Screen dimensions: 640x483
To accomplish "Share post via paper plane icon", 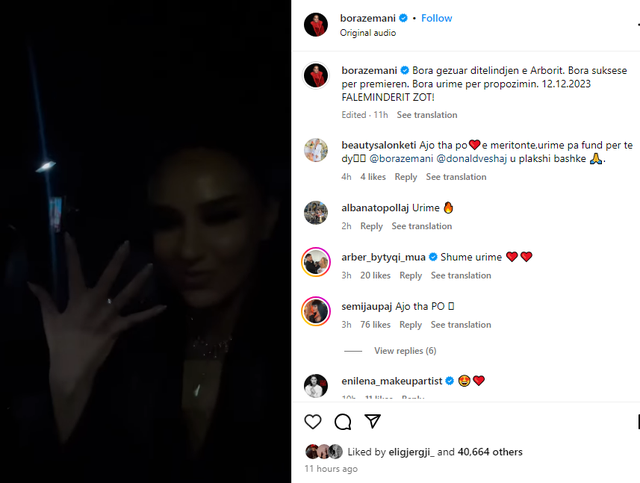I will click(372, 421).
